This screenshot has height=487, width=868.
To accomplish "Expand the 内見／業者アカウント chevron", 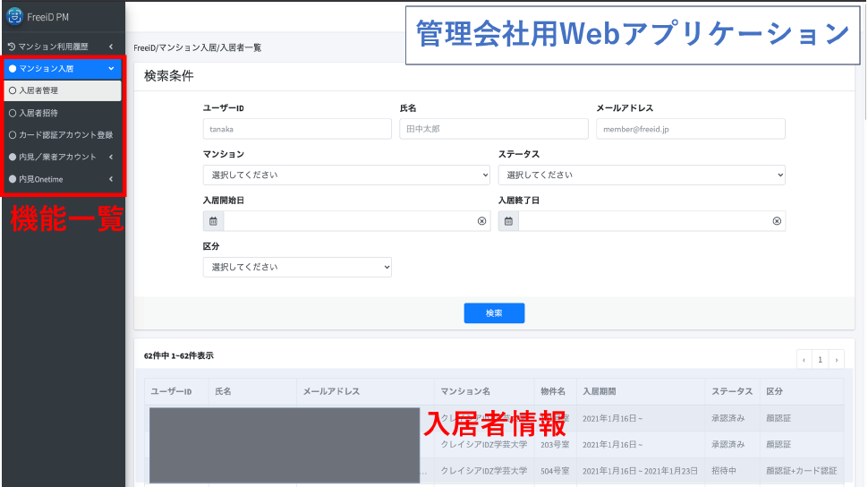I will coord(111,158).
